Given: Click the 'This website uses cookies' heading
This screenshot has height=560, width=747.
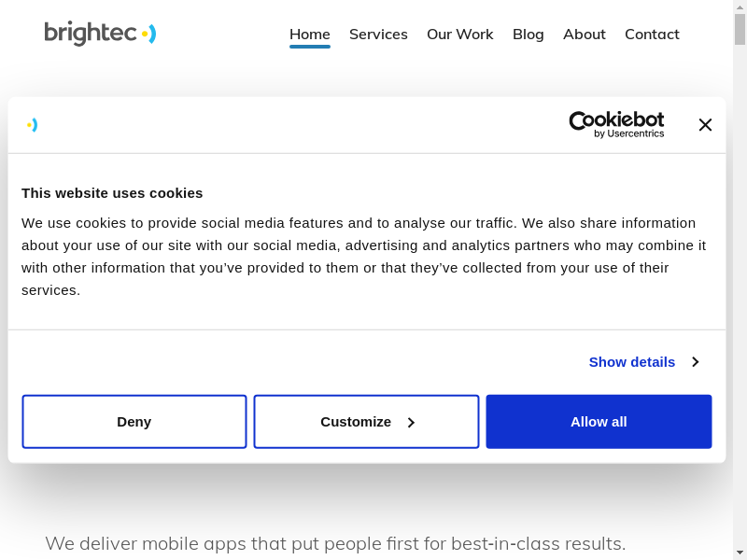Looking at the screenshot, I should click(112, 193).
